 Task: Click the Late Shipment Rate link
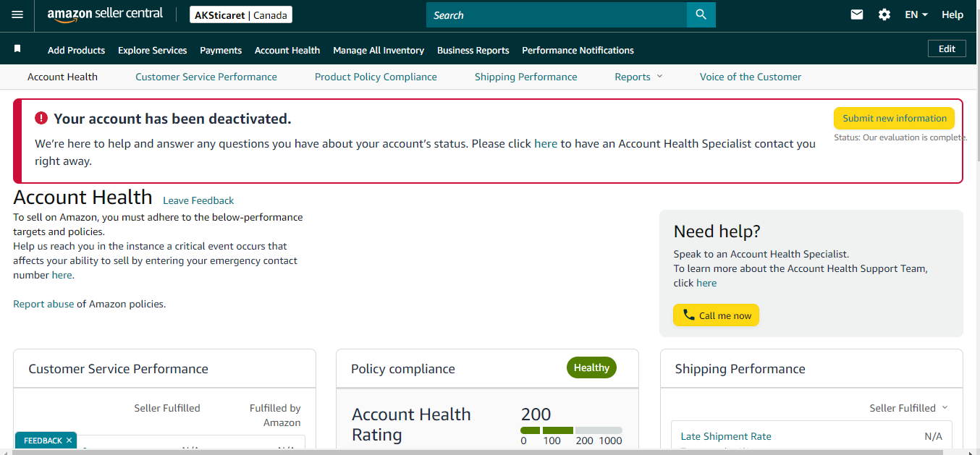726,436
